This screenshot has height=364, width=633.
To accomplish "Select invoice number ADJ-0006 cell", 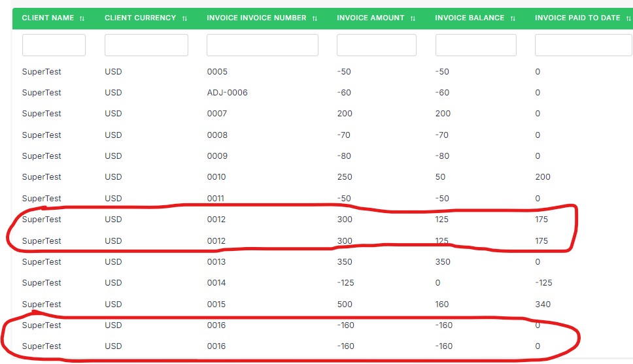I will click(x=227, y=93).
